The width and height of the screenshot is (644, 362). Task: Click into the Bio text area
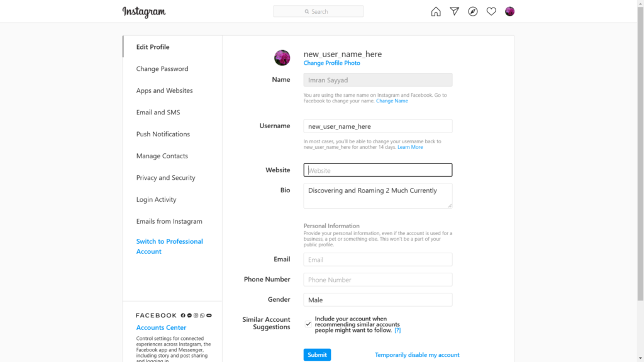[x=378, y=196]
